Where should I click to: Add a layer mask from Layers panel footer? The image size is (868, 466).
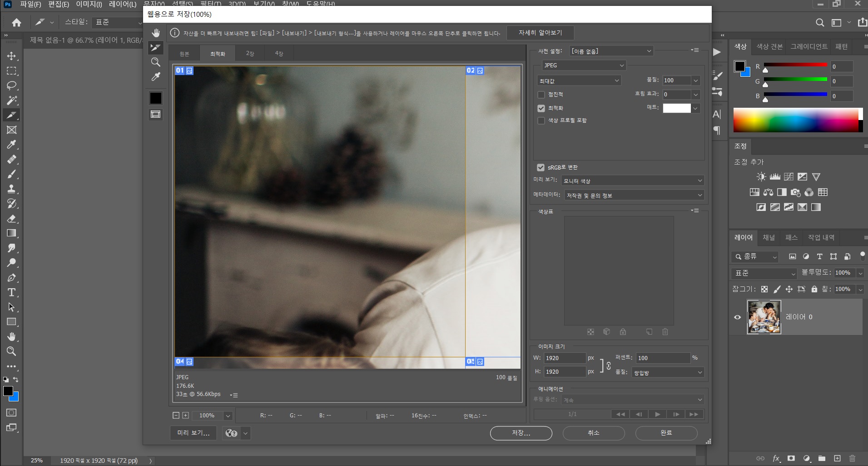pos(791,458)
